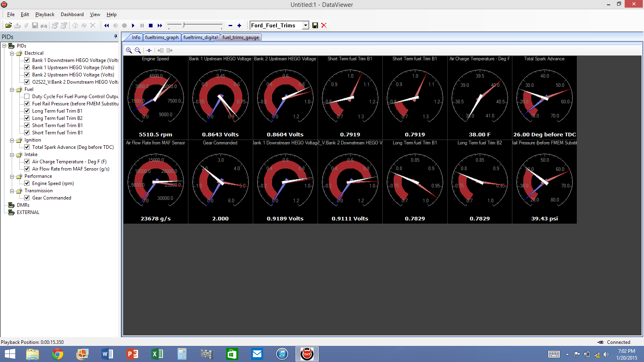Click the move-left panel icon
Screen dimensions: 644x362
point(161,50)
